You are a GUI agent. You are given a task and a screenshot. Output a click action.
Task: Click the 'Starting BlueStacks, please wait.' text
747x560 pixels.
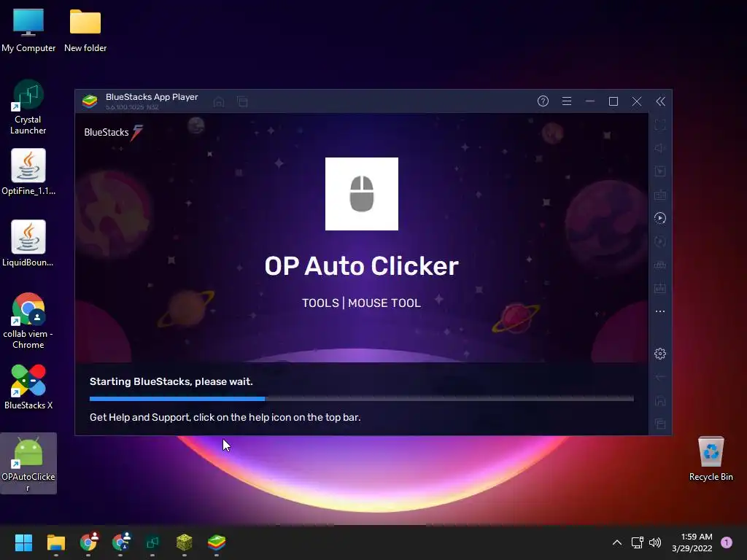point(171,381)
